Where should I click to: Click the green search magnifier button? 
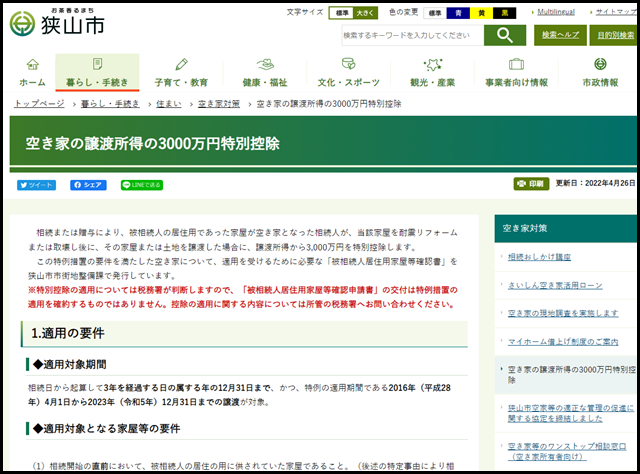[504, 36]
